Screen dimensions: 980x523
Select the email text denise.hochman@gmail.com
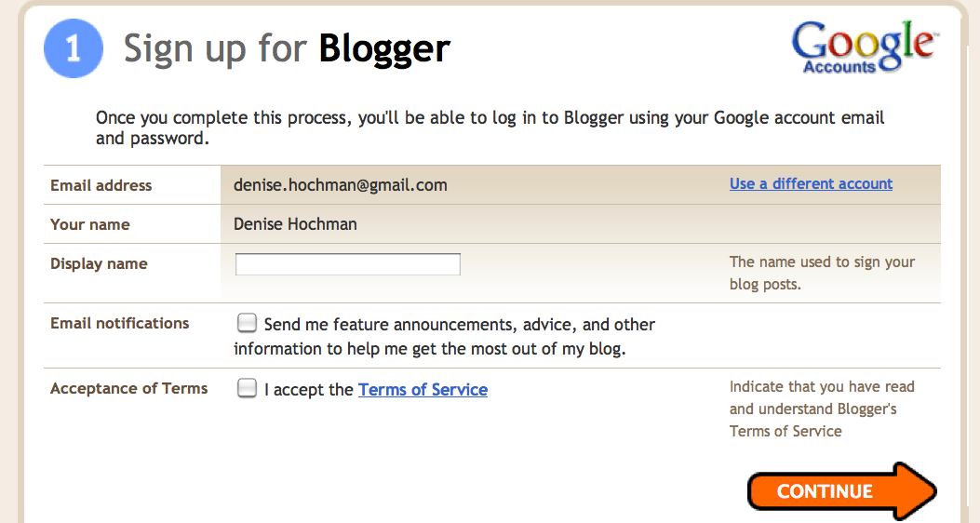point(340,185)
